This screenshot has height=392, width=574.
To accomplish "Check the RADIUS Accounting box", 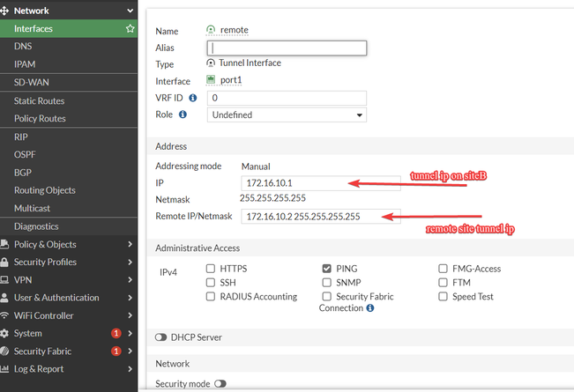I will (x=211, y=297).
